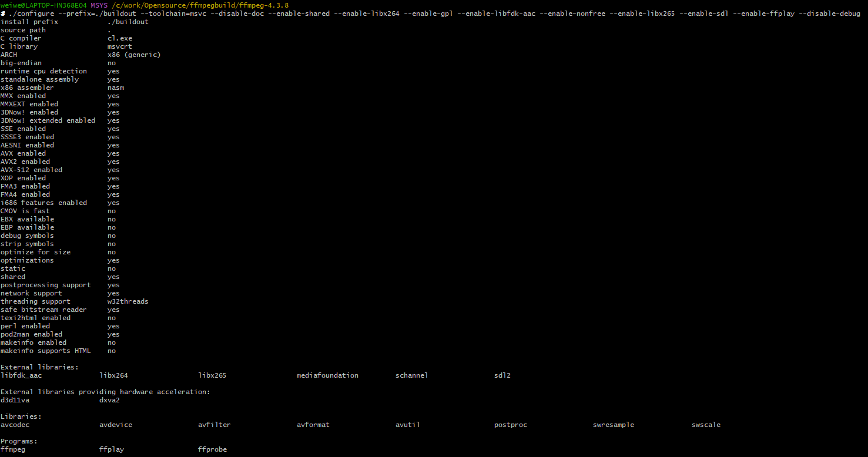Select the --disable-doc option
868x457 pixels.
(237, 14)
